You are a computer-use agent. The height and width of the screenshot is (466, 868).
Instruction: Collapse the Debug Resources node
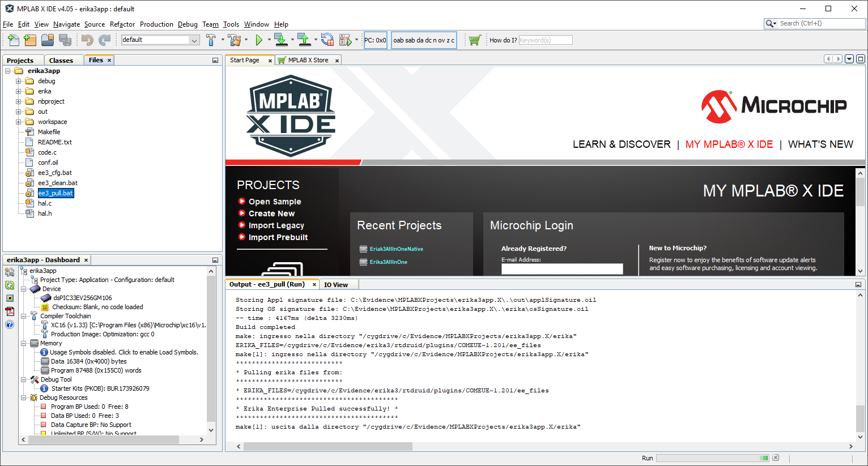(x=24, y=397)
